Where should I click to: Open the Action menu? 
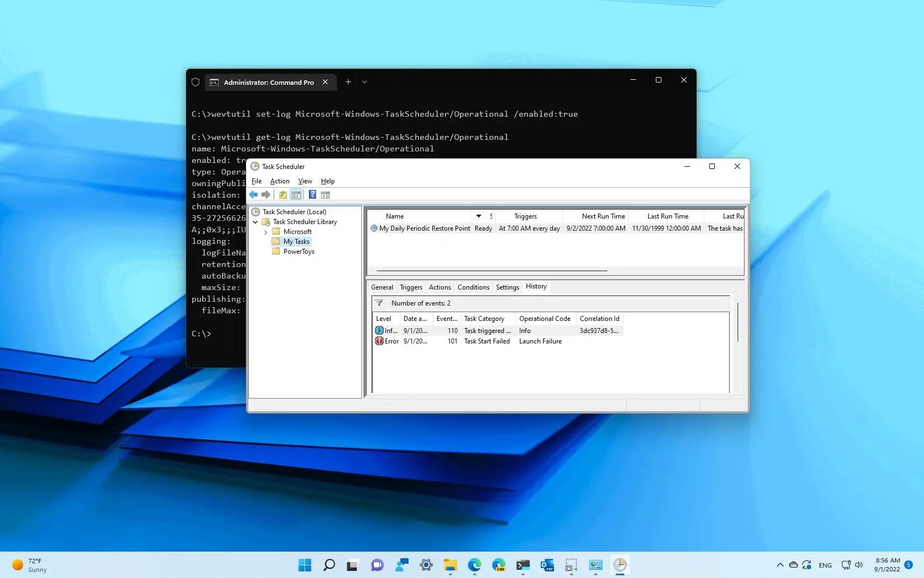point(279,181)
